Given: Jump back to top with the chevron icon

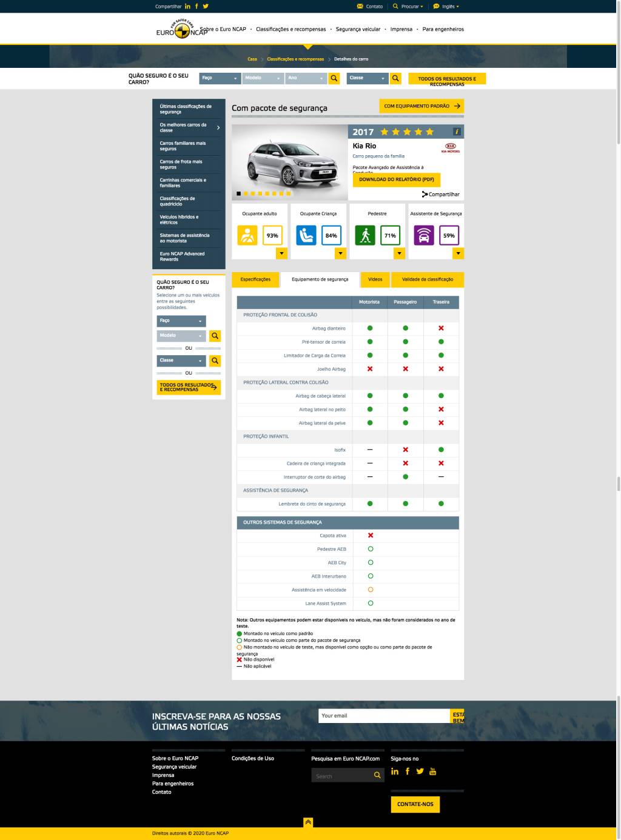Looking at the screenshot, I should (308, 822).
